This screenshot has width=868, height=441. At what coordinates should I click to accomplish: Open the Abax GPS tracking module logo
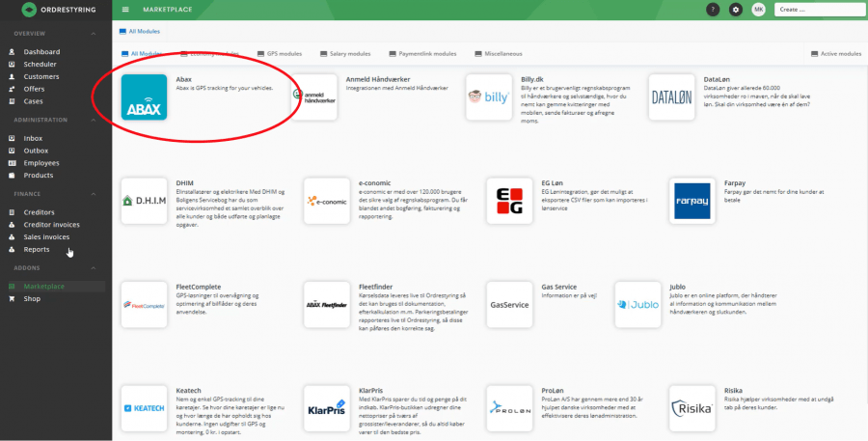click(x=144, y=96)
